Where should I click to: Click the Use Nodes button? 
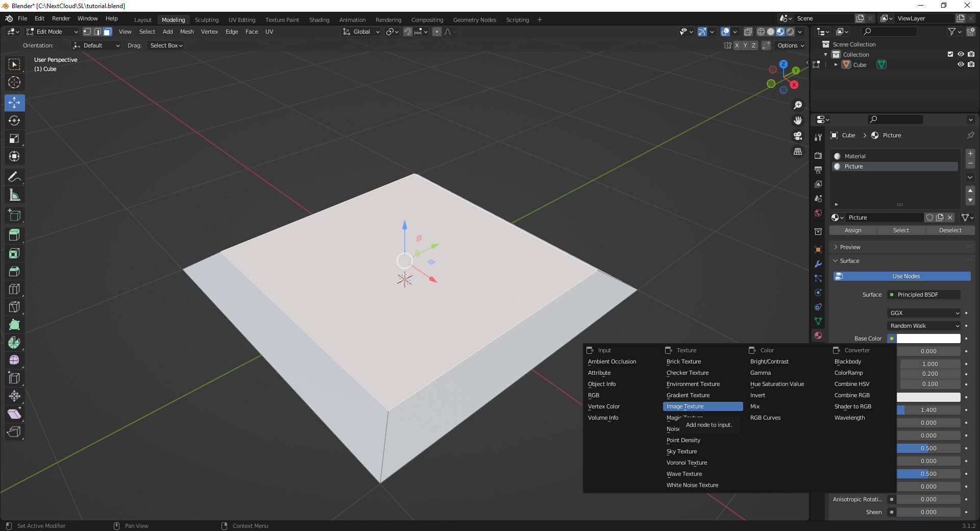(902, 276)
